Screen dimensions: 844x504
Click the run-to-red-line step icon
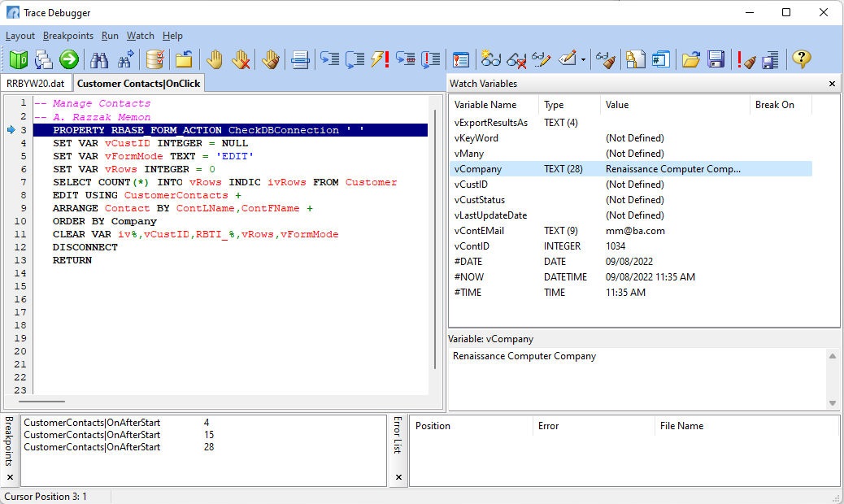point(405,59)
